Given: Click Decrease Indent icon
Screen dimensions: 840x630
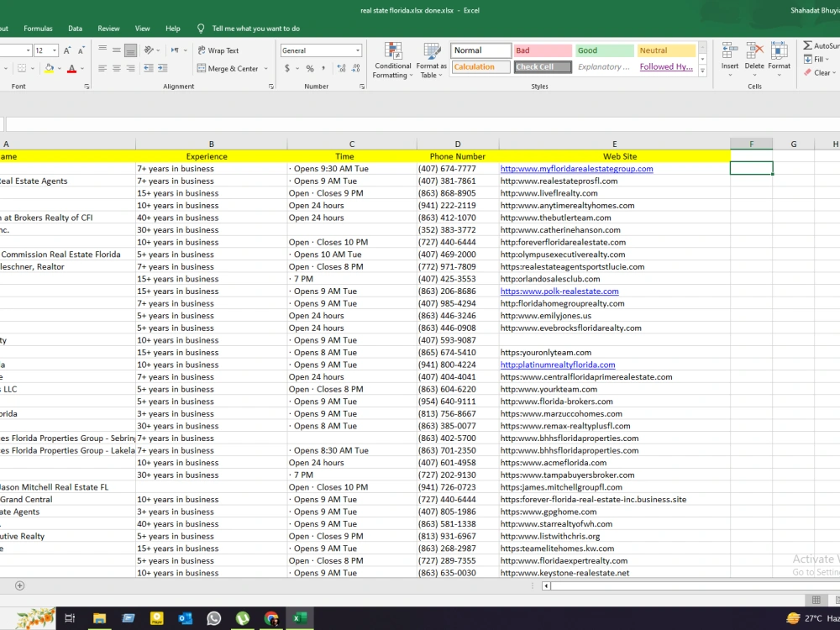Looking at the screenshot, I should [149, 69].
